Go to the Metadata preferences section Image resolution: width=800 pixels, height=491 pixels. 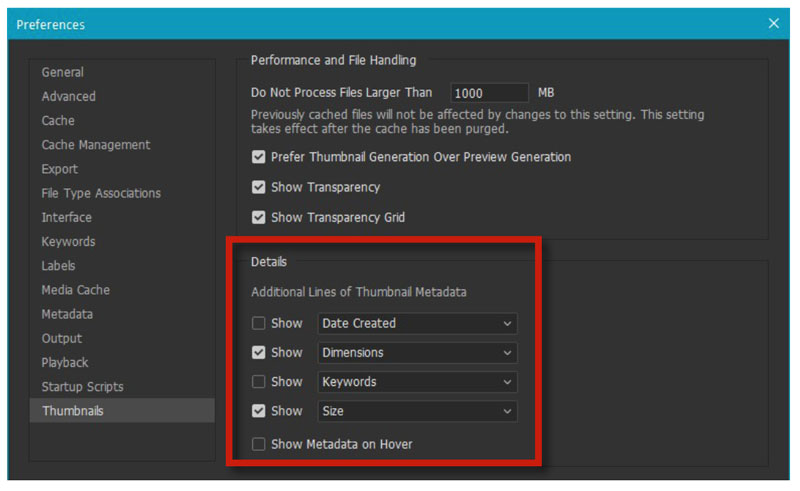(x=67, y=314)
